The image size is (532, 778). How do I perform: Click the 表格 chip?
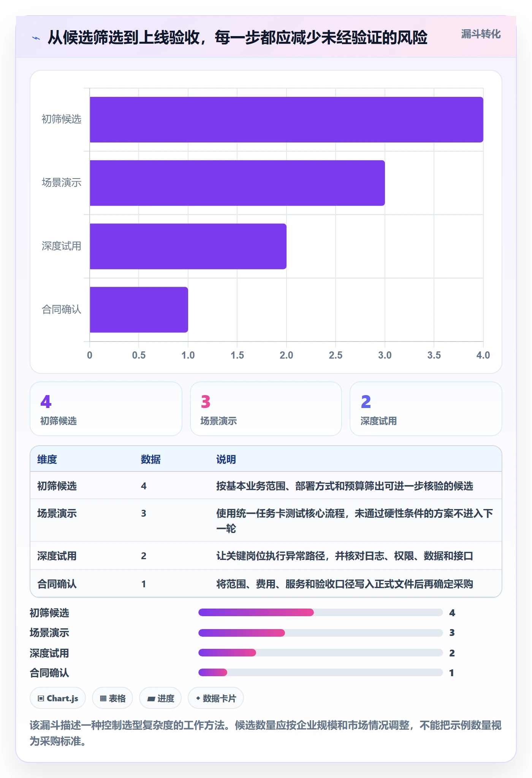pos(112,698)
